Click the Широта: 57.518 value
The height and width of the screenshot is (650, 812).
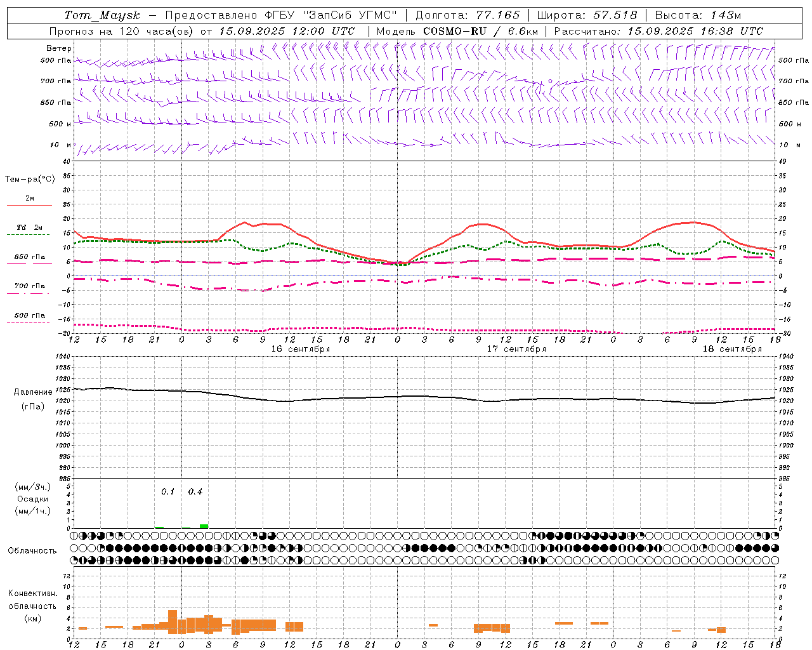pyautogui.click(x=587, y=15)
